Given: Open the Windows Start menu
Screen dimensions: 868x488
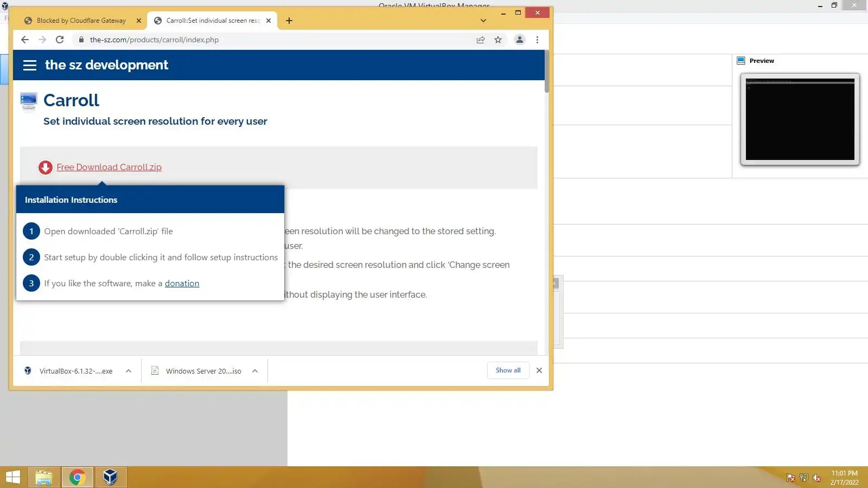Looking at the screenshot, I should click(12, 477).
